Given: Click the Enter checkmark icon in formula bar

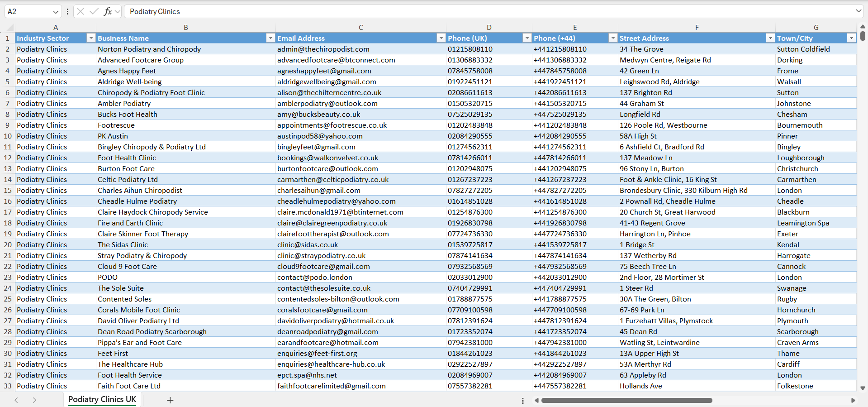Looking at the screenshot, I should point(94,11).
